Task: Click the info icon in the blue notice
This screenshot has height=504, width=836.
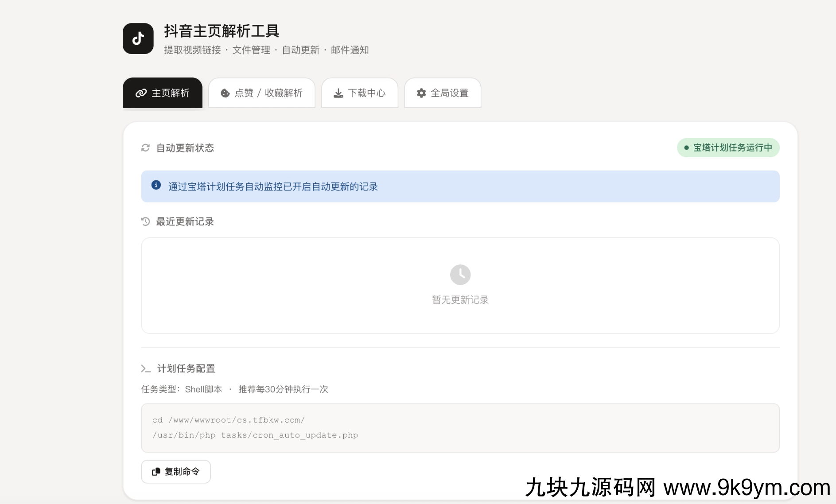Action: (x=156, y=185)
